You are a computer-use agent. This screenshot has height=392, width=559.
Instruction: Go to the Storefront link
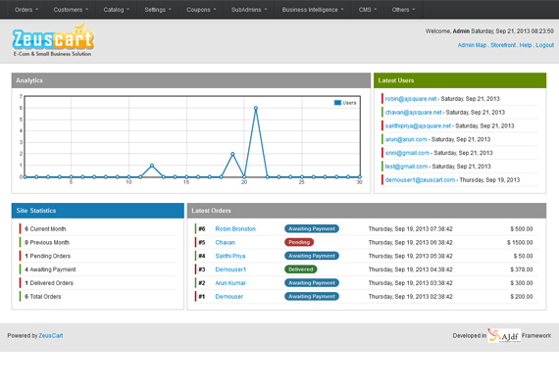503,45
